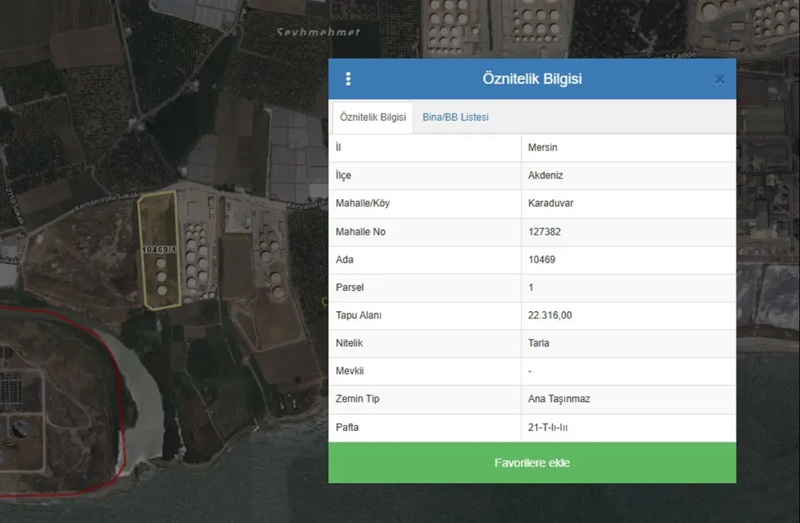Switch to the Bina/BB Listesi tab
The width and height of the screenshot is (800, 523).
click(455, 117)
